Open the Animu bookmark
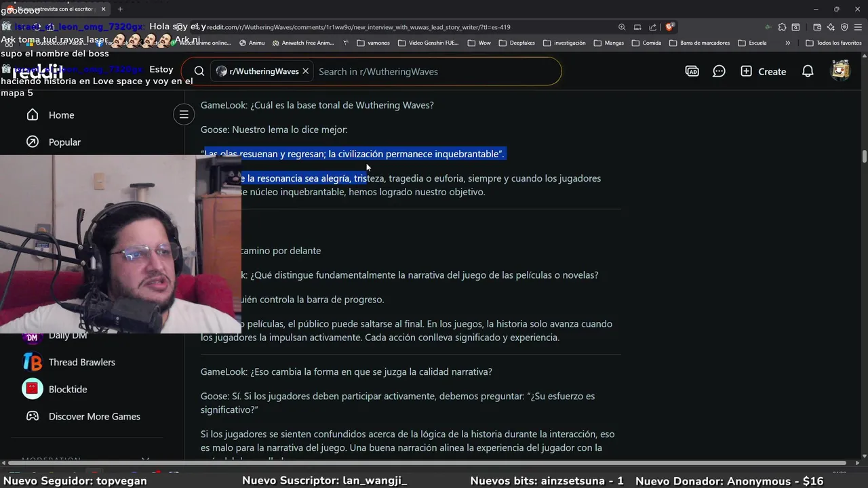868x488 pixels. pos(252,43)
